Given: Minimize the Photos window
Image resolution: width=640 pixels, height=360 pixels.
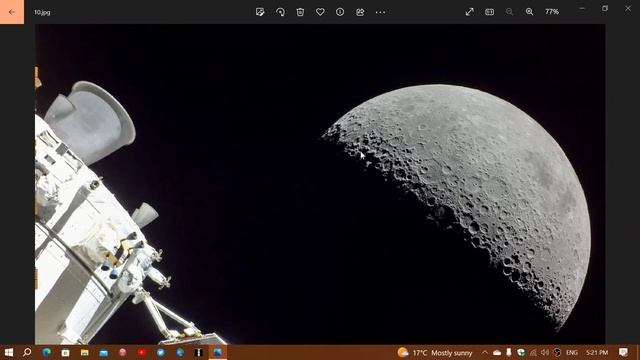Looking at the screenshot, I should 582,8.
